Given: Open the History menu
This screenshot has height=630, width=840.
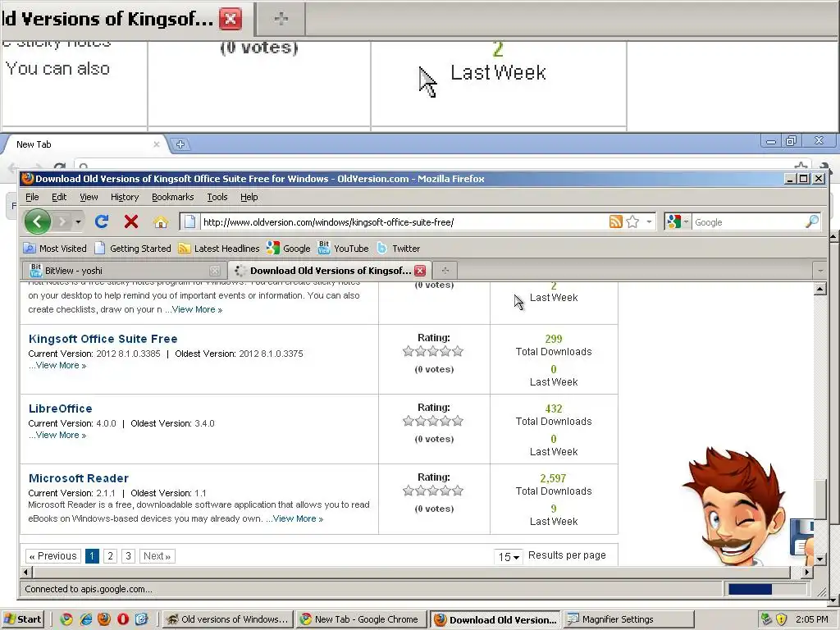Looking at the screenshot, I should [125, 197].
